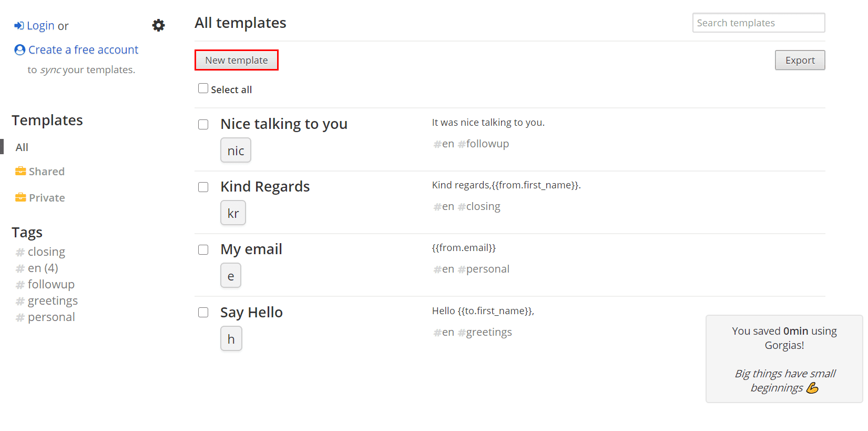868x431 pixels.
Task: Open the Create a free account link
Action: click(x=83, y=49)
